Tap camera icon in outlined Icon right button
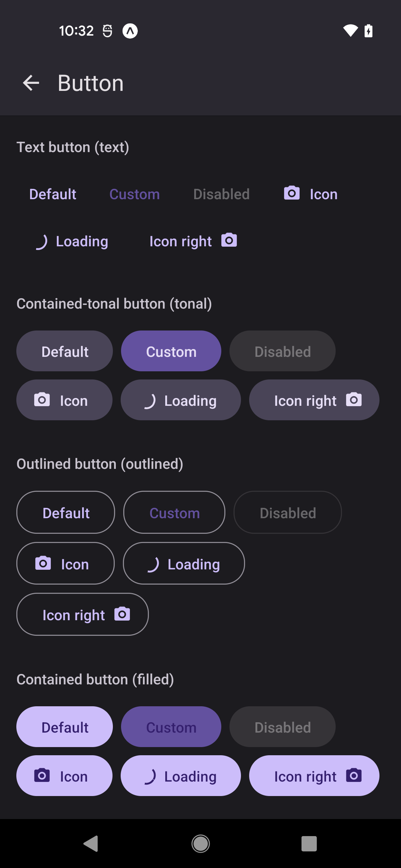The width and height of the screenshot is (401, 868). (122, 614)
